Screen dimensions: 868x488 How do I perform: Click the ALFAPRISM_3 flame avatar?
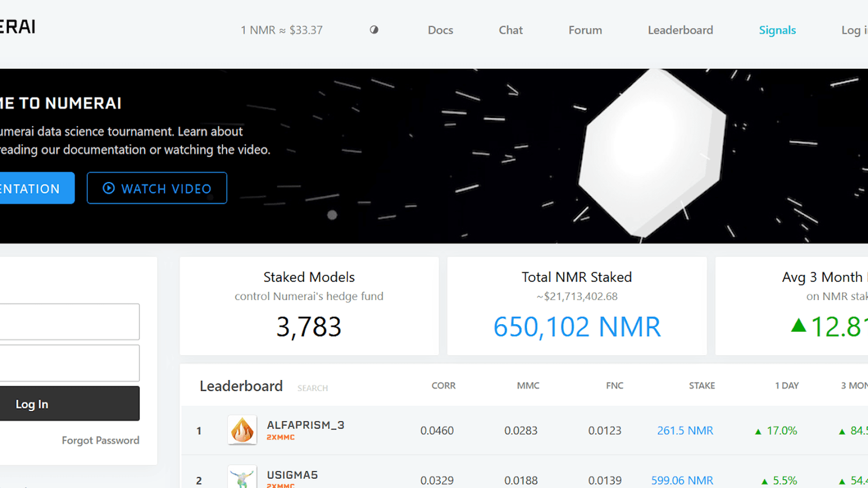(242, 430)
